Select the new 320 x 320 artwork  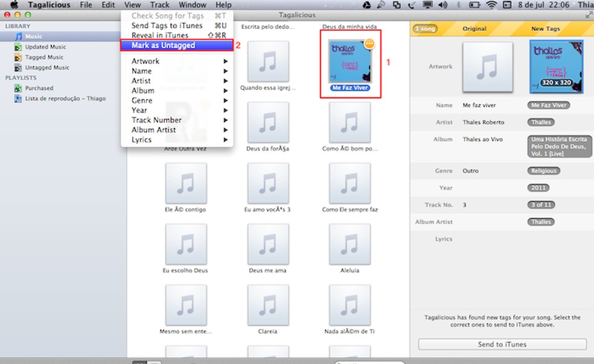pyautogui.click(x=556, y=66)
